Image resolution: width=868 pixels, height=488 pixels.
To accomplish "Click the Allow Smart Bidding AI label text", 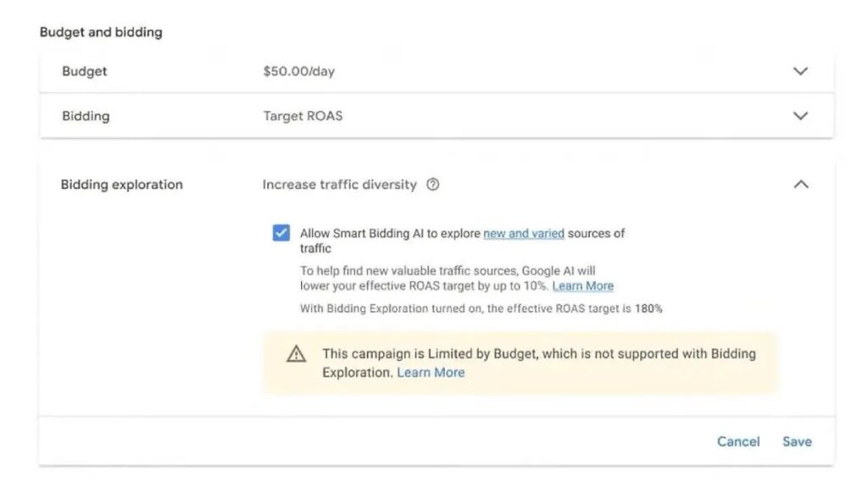I will tap(462, 241).
